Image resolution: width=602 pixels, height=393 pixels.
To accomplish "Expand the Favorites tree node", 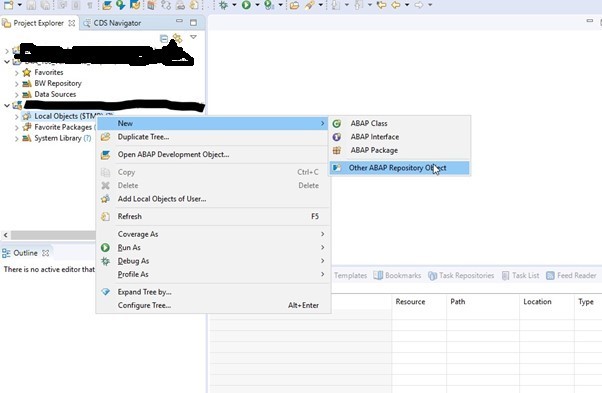I will 17,73.
